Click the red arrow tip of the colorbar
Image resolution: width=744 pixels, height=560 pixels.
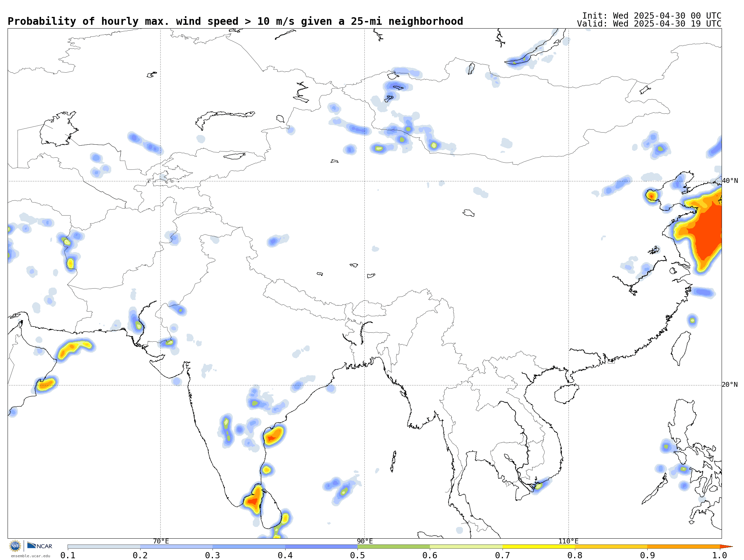[x=726, y=547]
